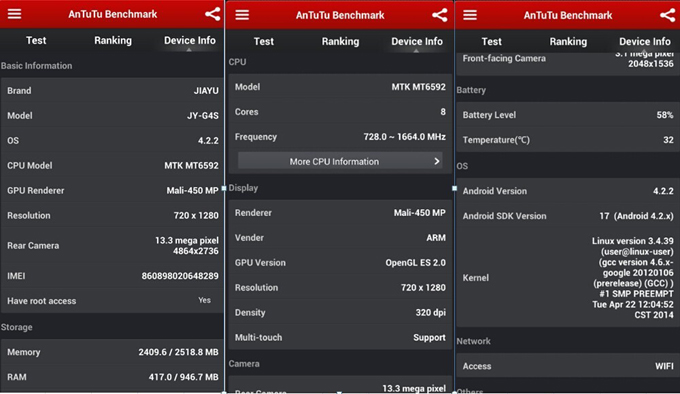Select Front-facing Camera 2048x1536 row

[x=568, y=63]
